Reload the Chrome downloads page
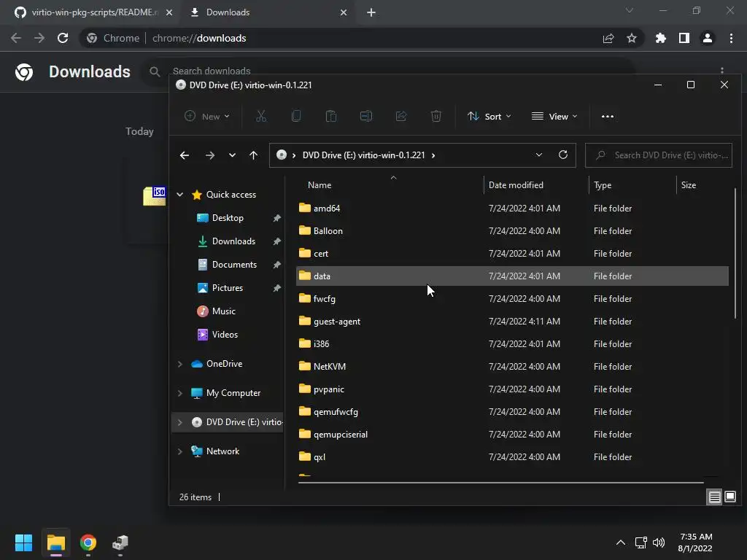 [x=63, y=38]
